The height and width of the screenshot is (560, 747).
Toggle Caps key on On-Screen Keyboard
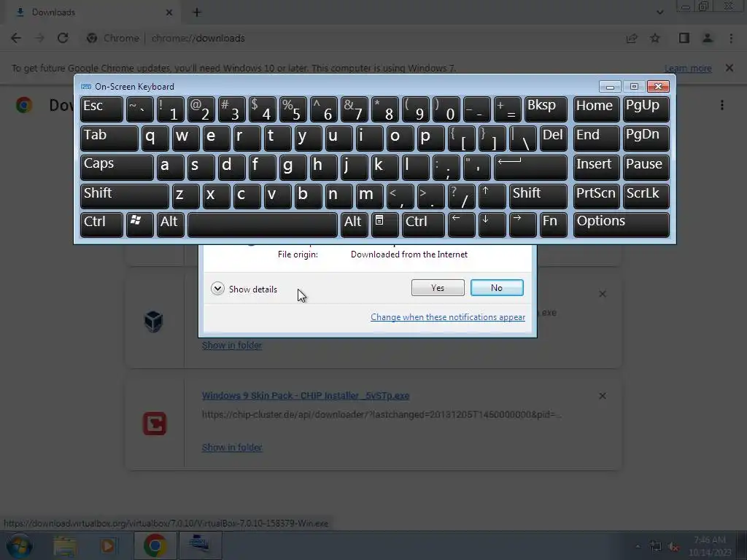[117, 167]
